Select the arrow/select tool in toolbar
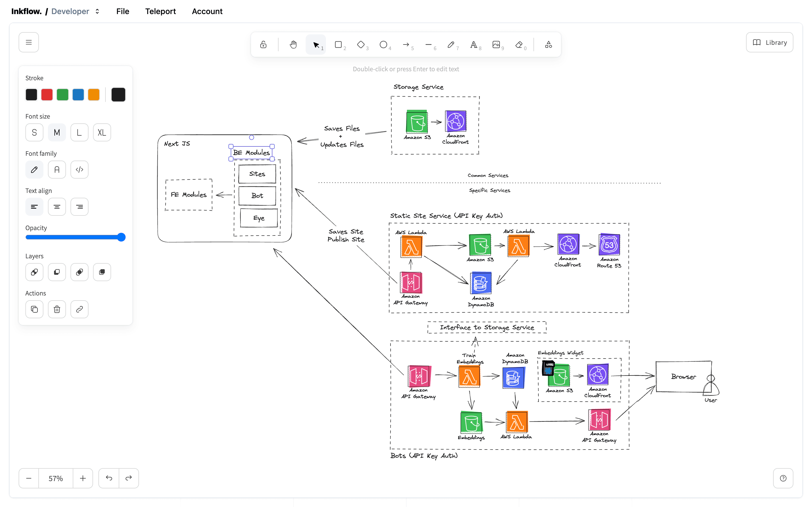812x507 pixels. 316,44
